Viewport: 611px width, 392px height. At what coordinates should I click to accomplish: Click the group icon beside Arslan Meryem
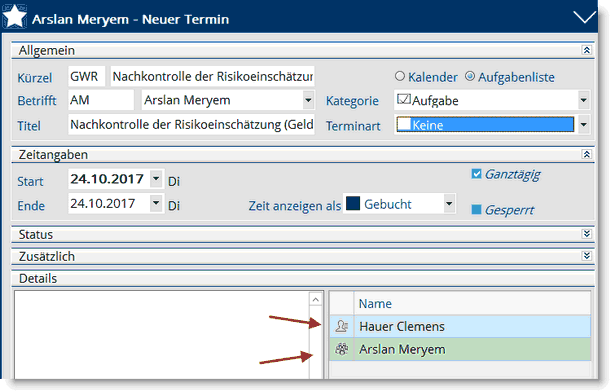tap(342, 349)
